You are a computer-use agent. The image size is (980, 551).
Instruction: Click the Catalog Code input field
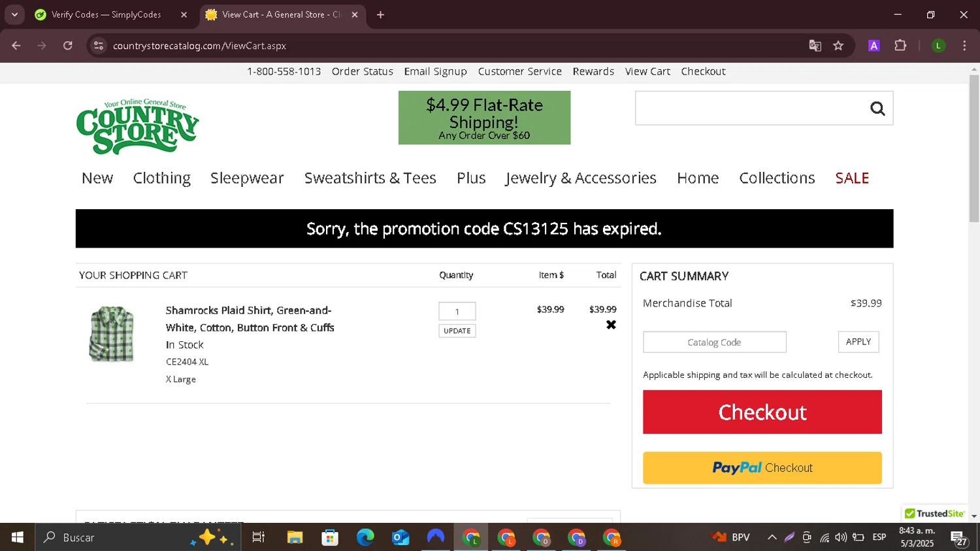click(x=714, y=342)
